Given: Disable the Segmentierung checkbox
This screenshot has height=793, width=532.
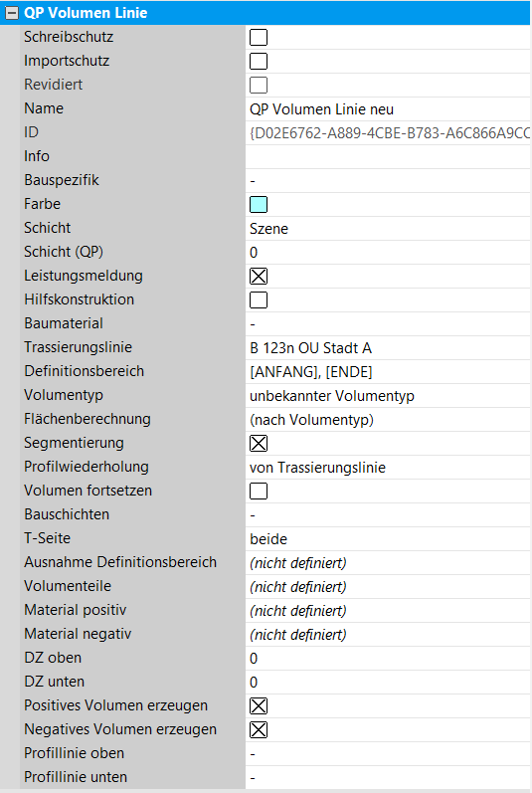Looking at the screenshot, I should coord(259,443).
